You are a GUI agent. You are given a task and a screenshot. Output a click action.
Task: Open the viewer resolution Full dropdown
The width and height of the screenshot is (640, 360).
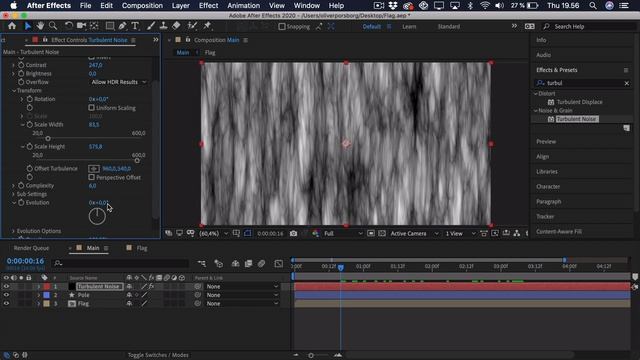(343, 233)
